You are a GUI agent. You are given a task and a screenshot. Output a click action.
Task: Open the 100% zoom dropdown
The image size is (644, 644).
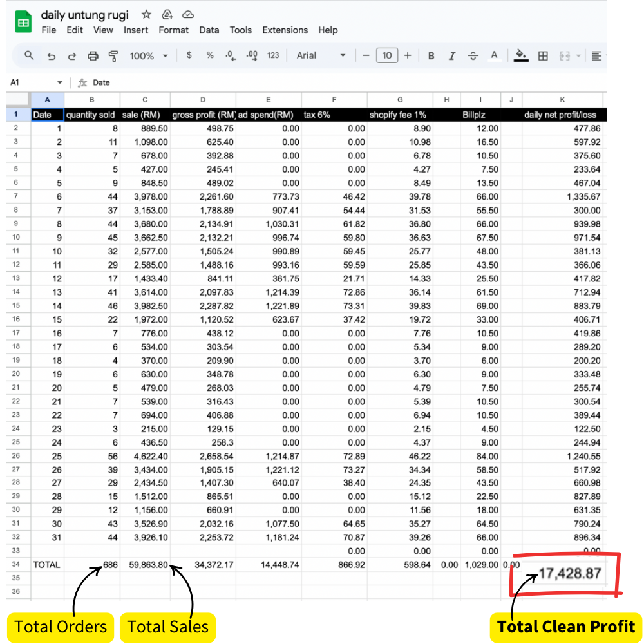149,56
